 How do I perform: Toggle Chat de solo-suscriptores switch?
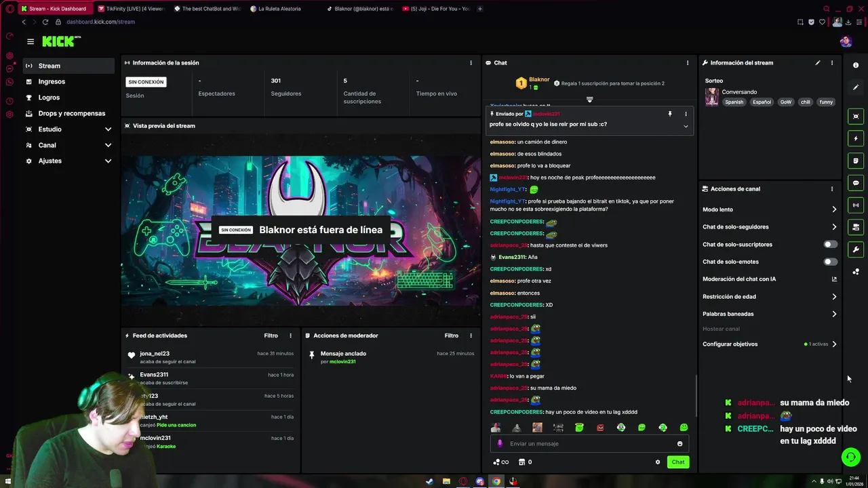point(830,244)
